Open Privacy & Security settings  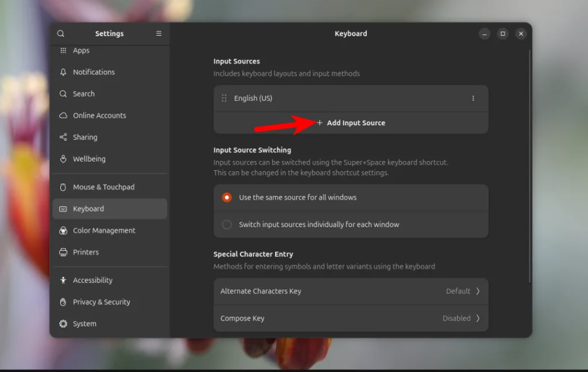[63, 302]
